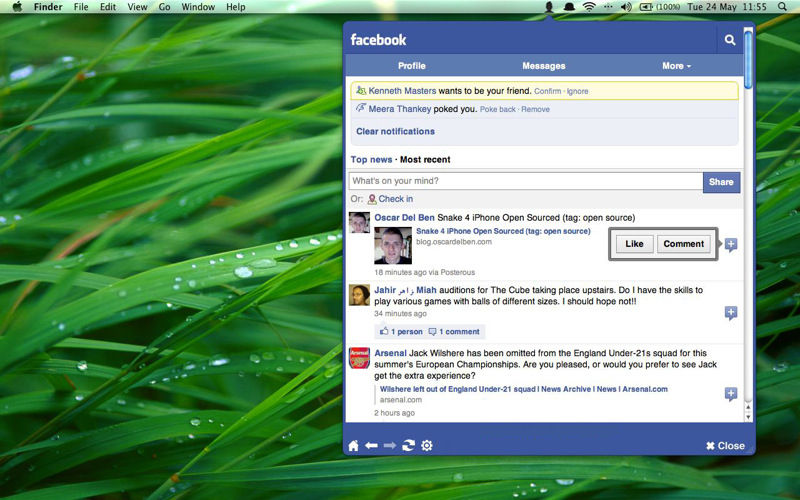Click the plus icon on Oscar's post
Image resolution: width=800 pixels, height=500 pixels.
pyautogui.click(x=731, y=244)
